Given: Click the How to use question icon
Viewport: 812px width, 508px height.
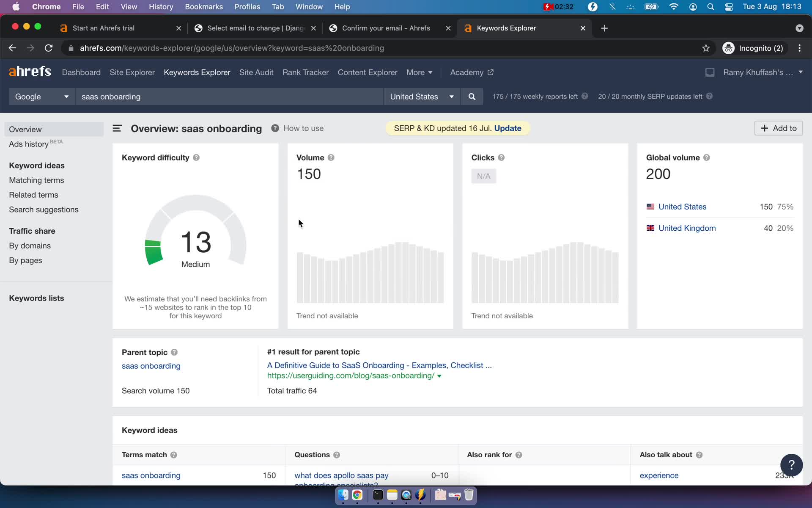Looking at the screenshot, I should (x=275, y=128).
